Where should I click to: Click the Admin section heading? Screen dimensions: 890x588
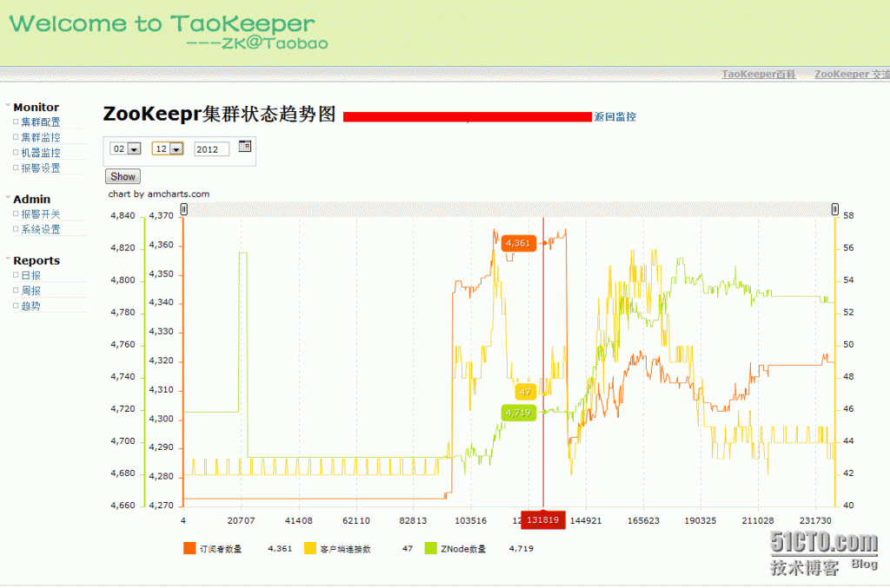32,199
